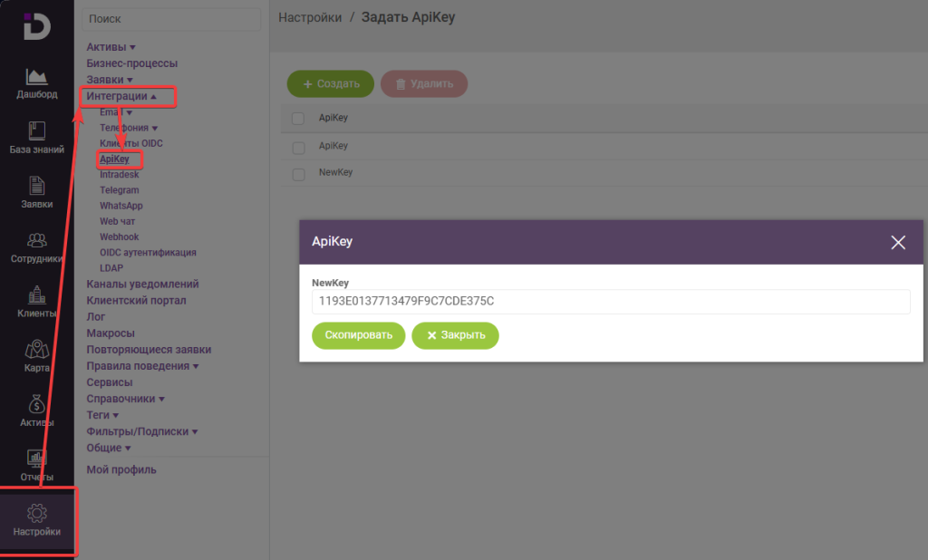Expand the Телефония submenu

pos(129,127)
